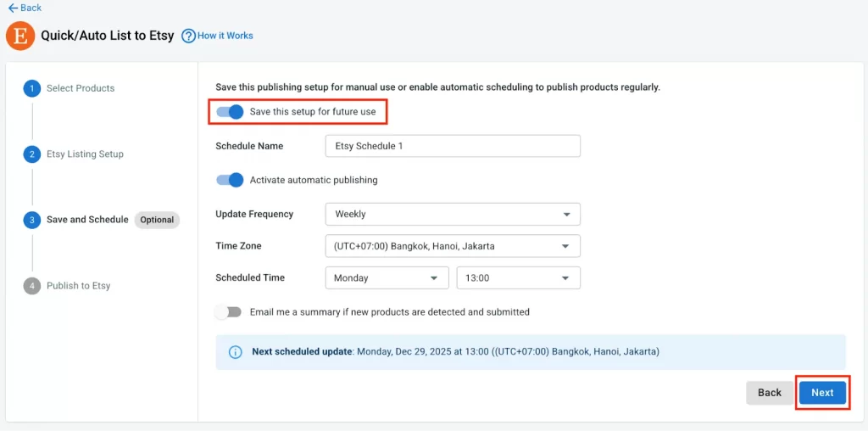Click the Optional badge
This screenshot has height=431, width=868.
157,220
